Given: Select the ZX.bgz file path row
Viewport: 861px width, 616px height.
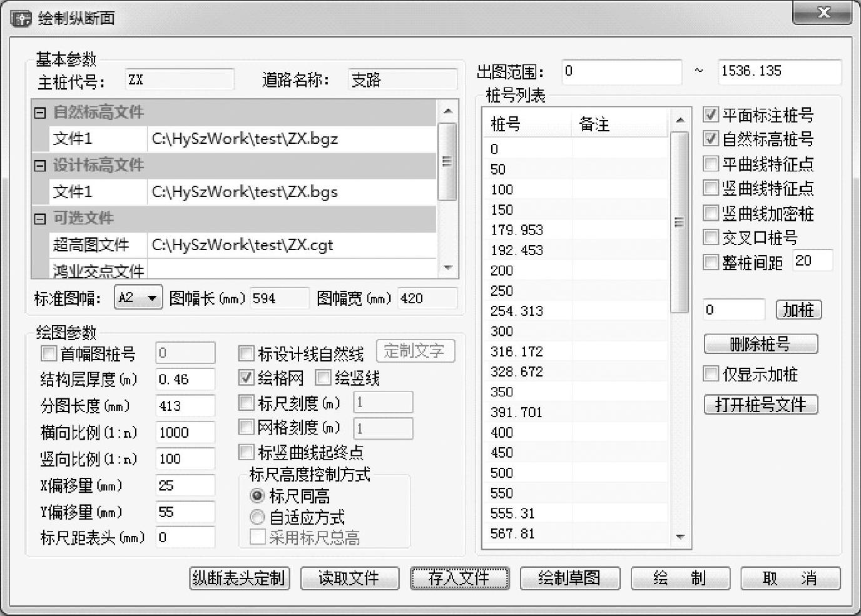Looking at the screenshot, I should click(292, 139).
